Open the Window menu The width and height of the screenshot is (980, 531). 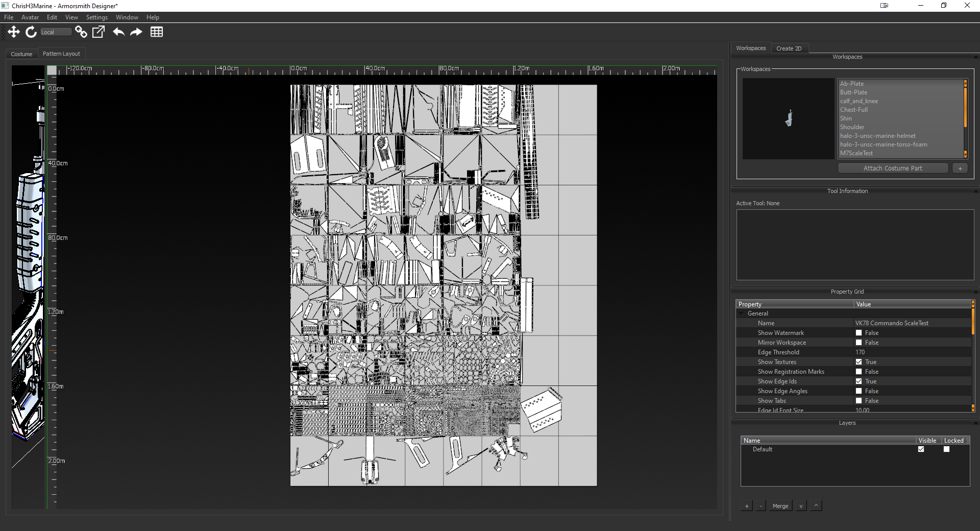coord(127,17)
